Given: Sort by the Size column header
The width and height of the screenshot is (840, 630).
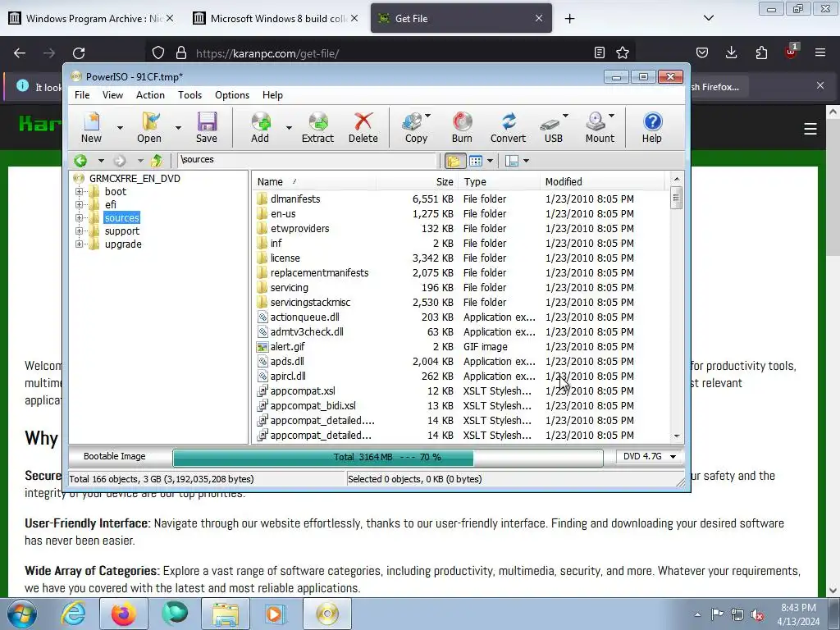Looking at the screenshot, I should point(417,181).
